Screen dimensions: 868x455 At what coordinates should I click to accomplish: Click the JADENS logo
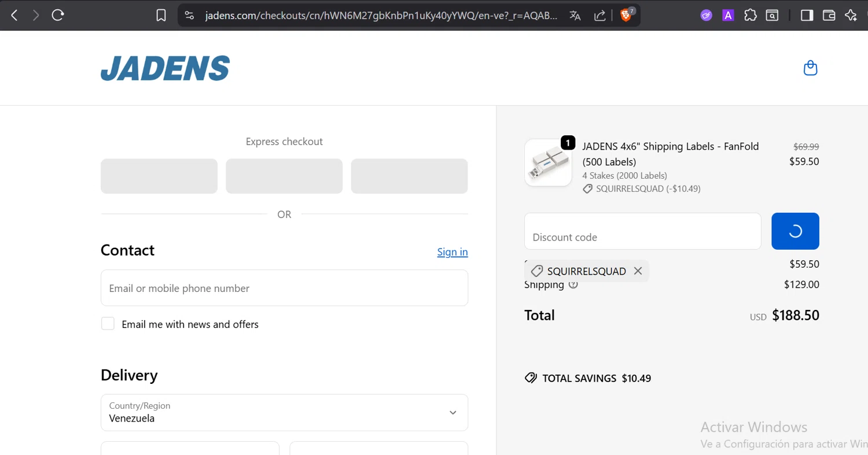point(165,68)
